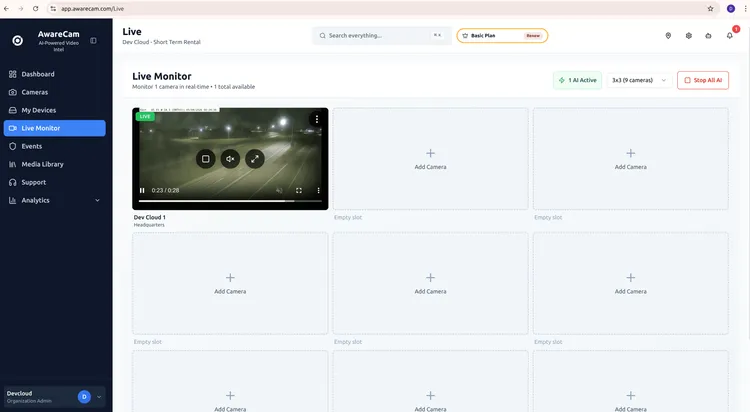750x412 pixels.
Task: Open the video player more options menu
Action: (319, 190)
